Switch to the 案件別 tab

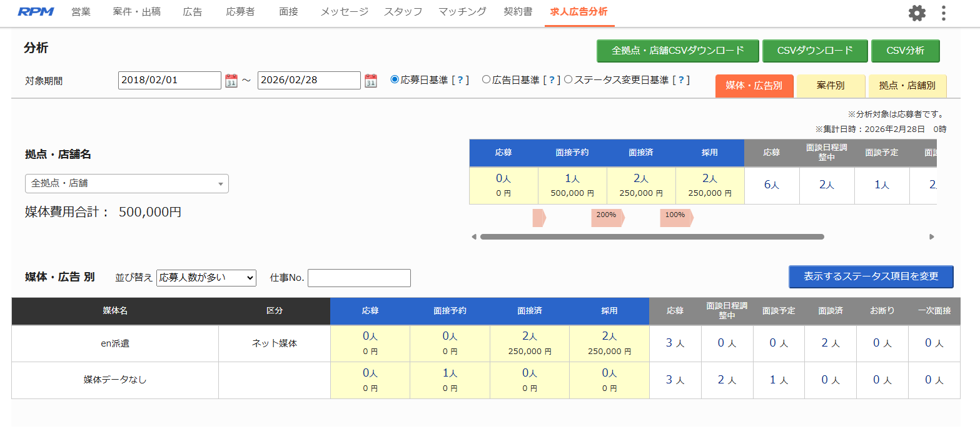coord(831,86)
